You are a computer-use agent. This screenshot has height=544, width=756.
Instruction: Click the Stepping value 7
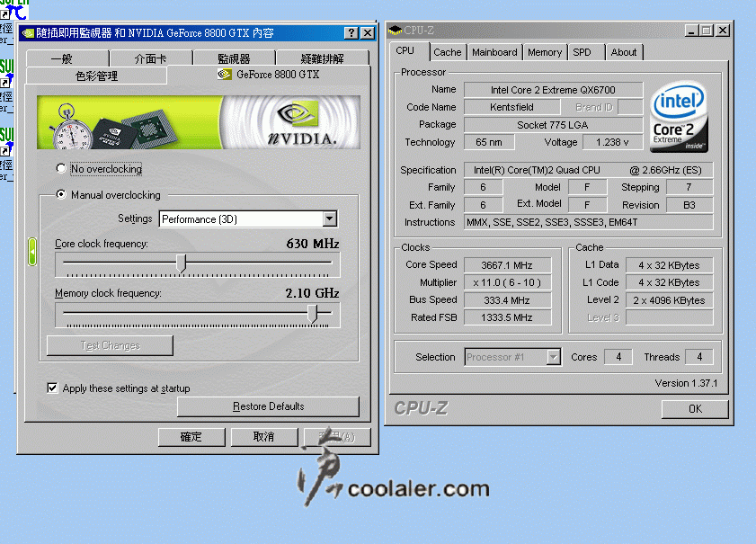[689, 187]
